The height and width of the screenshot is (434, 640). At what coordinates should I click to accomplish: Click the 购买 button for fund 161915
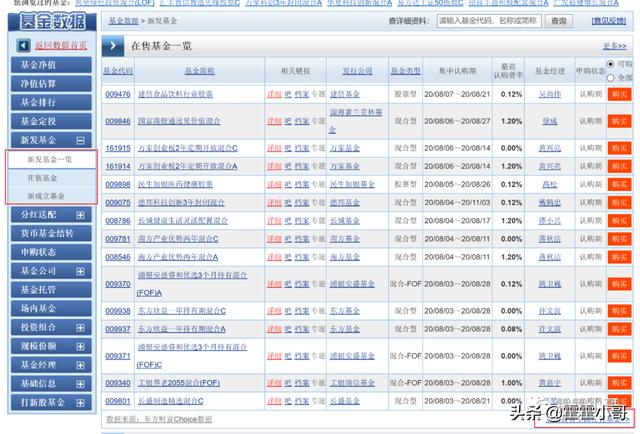tap(619, 148)
